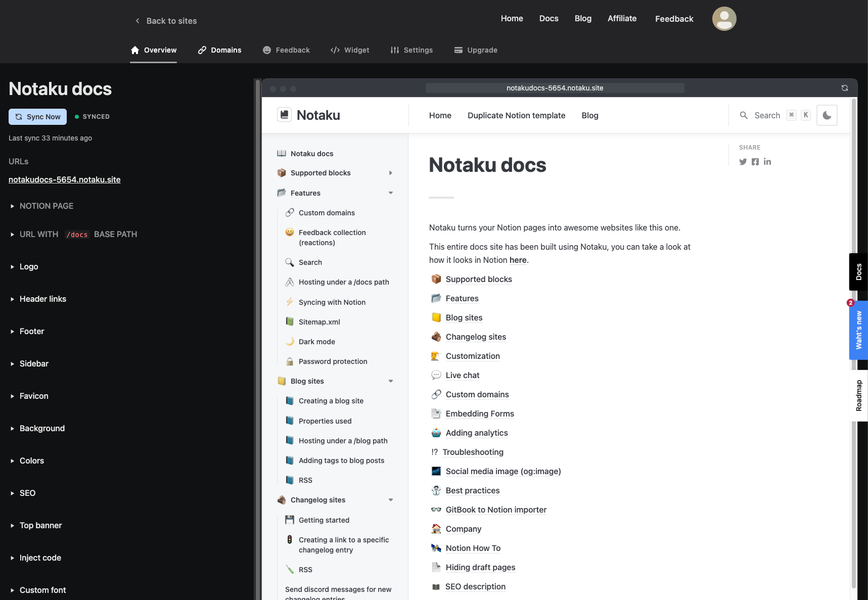Open Troubleshooting page link
The width and height of the screenshot is (868, 600).
pyautogui.click(x=473, y=452)
